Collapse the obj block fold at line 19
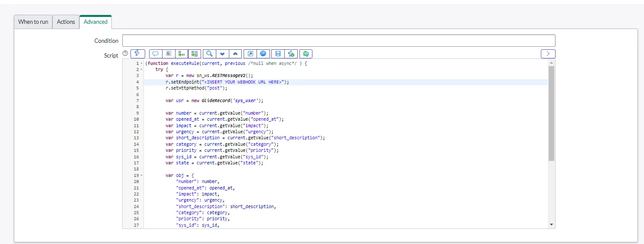This screenshot has width=644, height=244. pyautogui.click(x=141, y=176)
